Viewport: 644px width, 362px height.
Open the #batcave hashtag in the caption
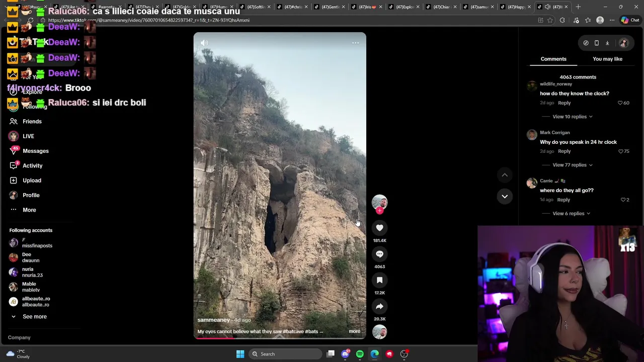click(x=292, y=331)
